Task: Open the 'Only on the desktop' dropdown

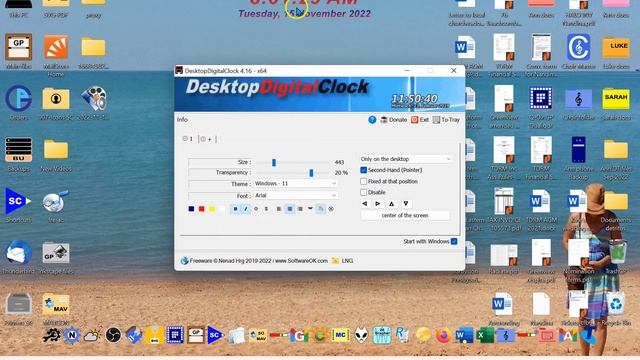Action: [x=406, y=159]
